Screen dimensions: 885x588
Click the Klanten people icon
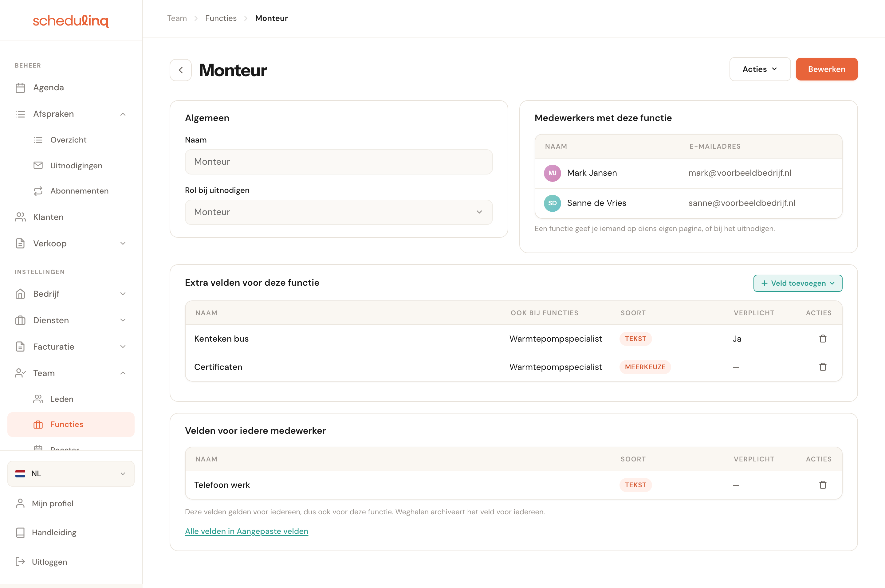(20, 217)
